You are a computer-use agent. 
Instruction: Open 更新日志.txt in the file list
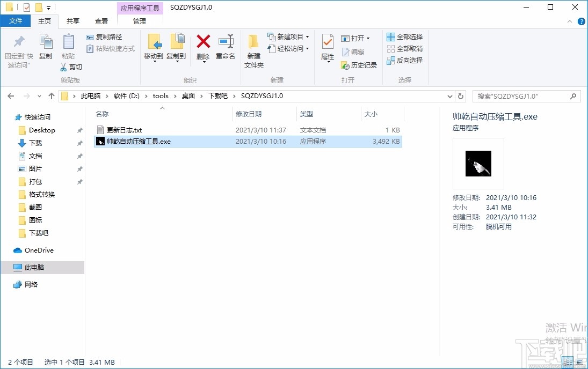(x=124, y=129)
